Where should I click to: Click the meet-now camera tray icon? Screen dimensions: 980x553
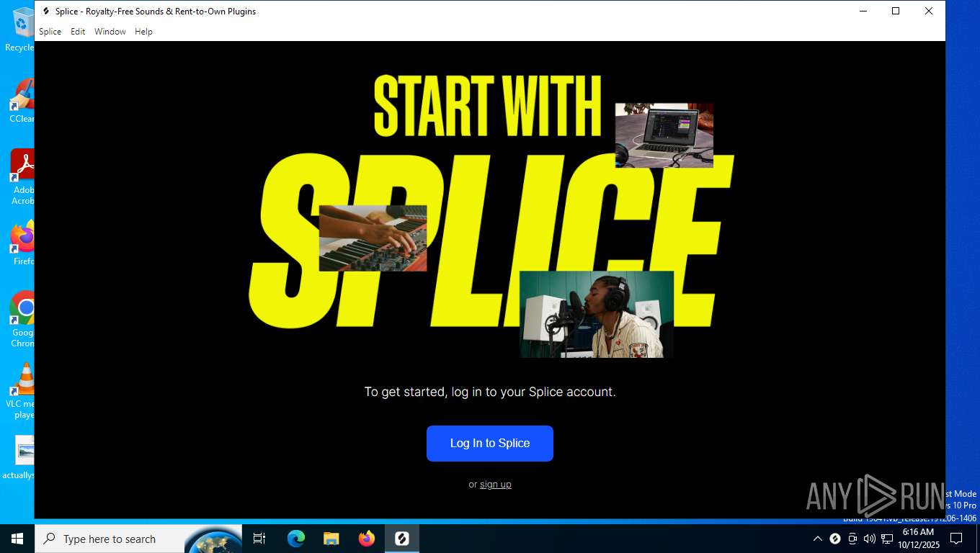[x=852, y=539]
